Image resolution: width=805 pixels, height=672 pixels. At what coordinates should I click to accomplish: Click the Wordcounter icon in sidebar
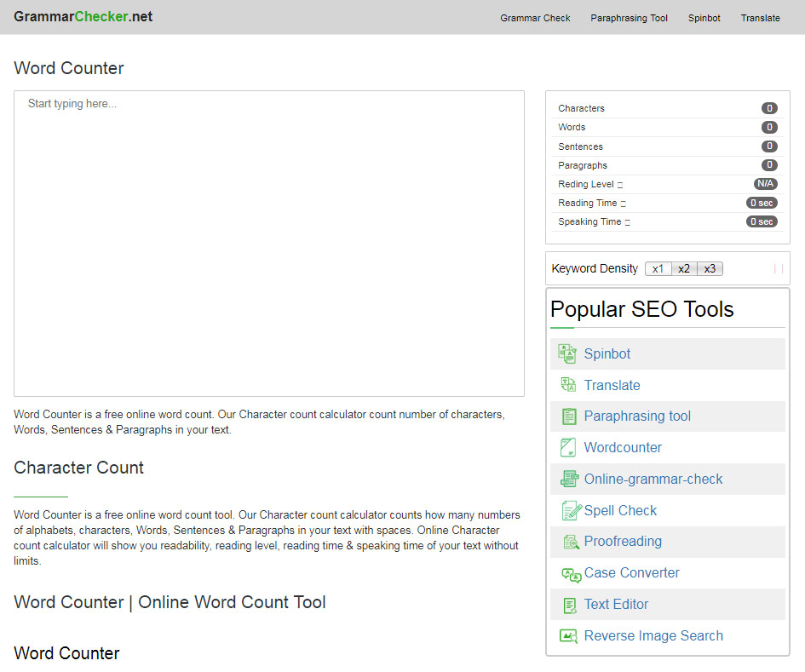(x=568, y=448)
